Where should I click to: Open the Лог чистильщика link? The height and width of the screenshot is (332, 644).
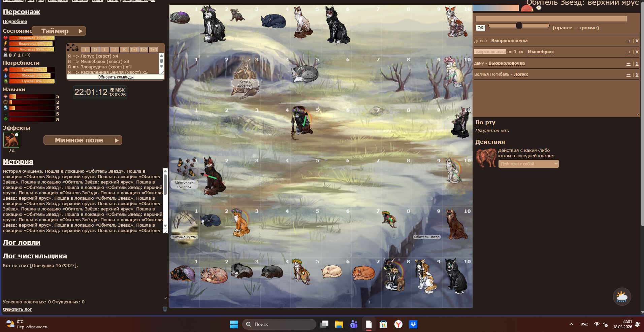35,256
